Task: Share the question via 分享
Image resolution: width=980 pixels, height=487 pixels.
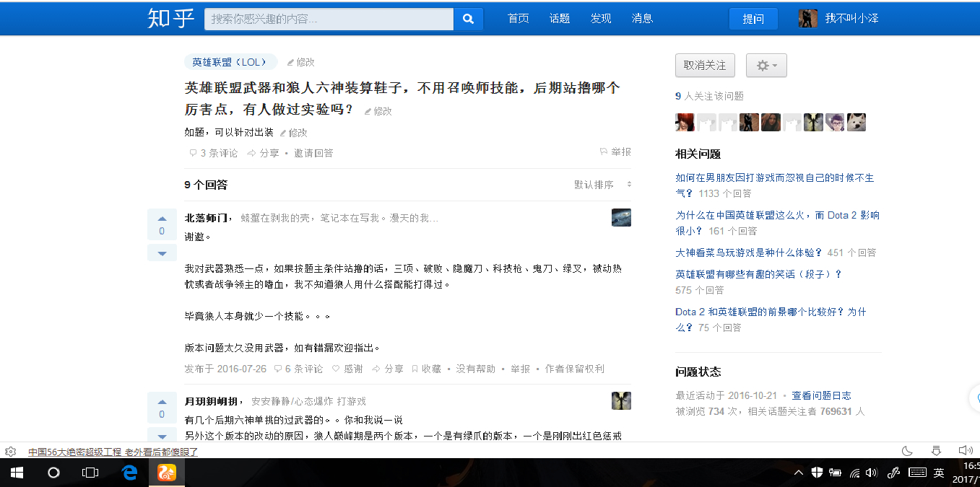Action: click(x=264, y=153)
